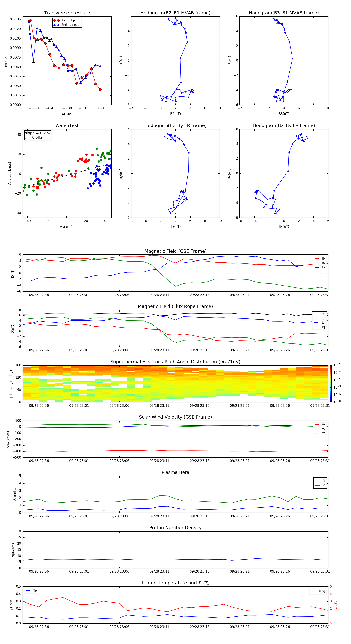This screenshot has height=644, width=351.
Task: Click the "Bz(nT)" x-axis label
Action: tap(175, 227)
